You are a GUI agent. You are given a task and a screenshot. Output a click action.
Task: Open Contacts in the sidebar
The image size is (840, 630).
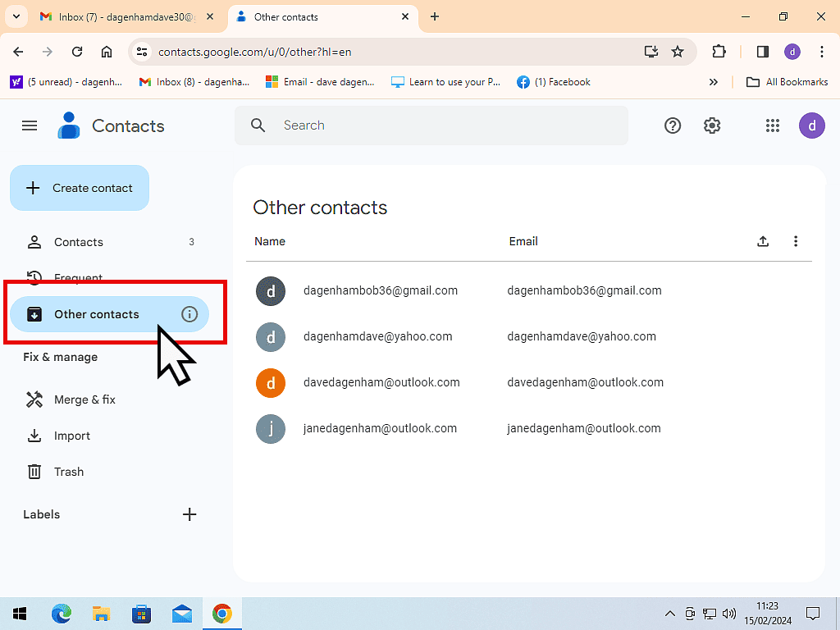pos(79,242)
